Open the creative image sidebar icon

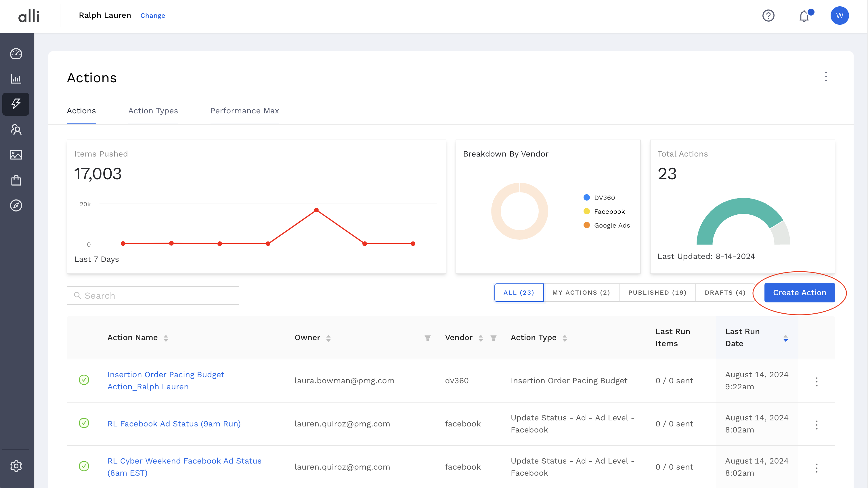coord(16,155)
